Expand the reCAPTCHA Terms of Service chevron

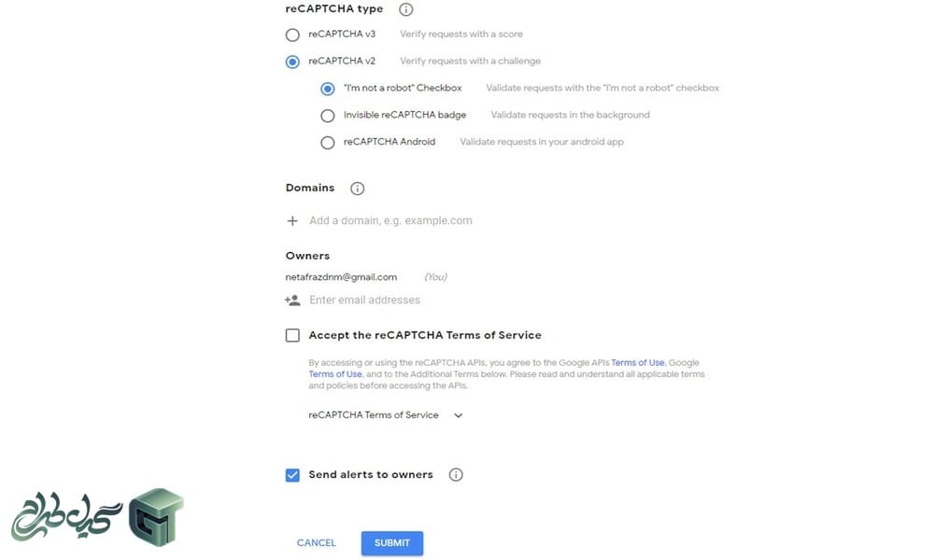(458, 415)
